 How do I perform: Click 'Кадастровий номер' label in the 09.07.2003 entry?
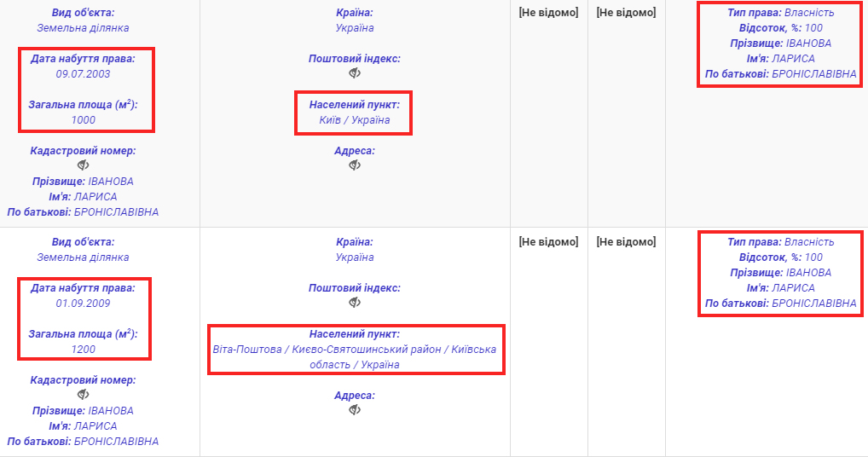83,151
